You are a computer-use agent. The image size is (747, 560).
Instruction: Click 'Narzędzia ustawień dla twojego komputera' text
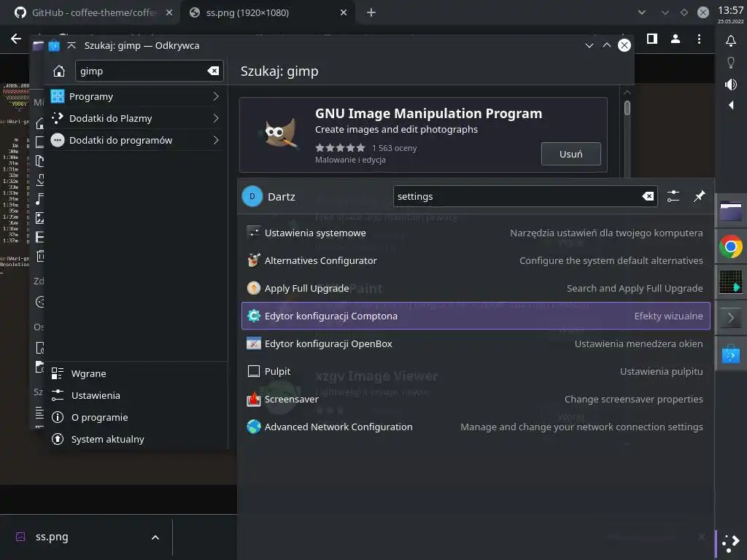pos(606,233)
